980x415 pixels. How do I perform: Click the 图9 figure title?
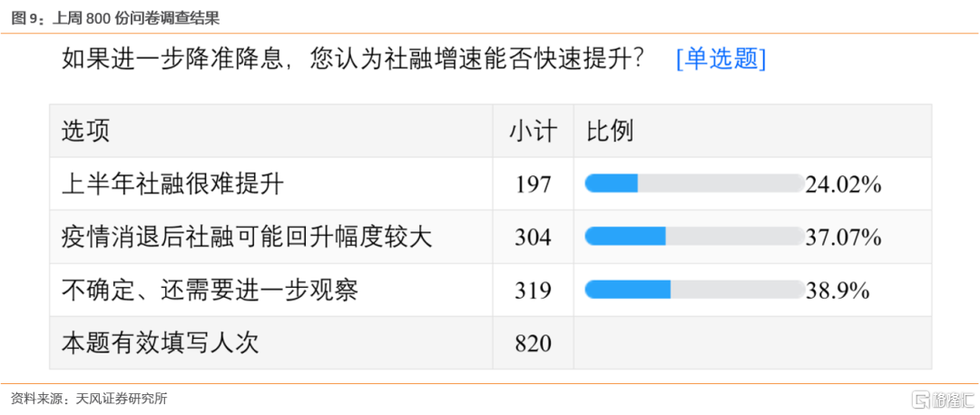point(115,19)
